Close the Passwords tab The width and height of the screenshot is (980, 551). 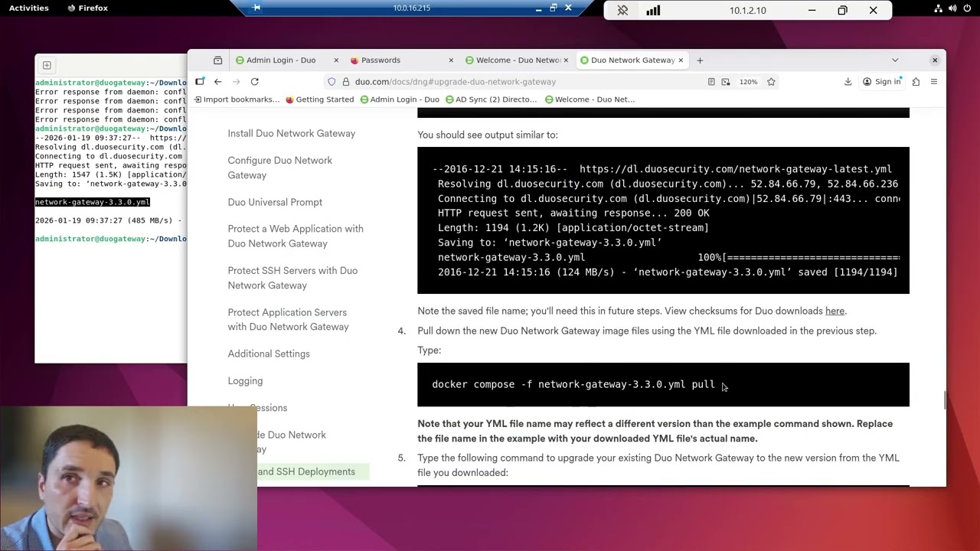pyautogui.click(x=451, y=60)
